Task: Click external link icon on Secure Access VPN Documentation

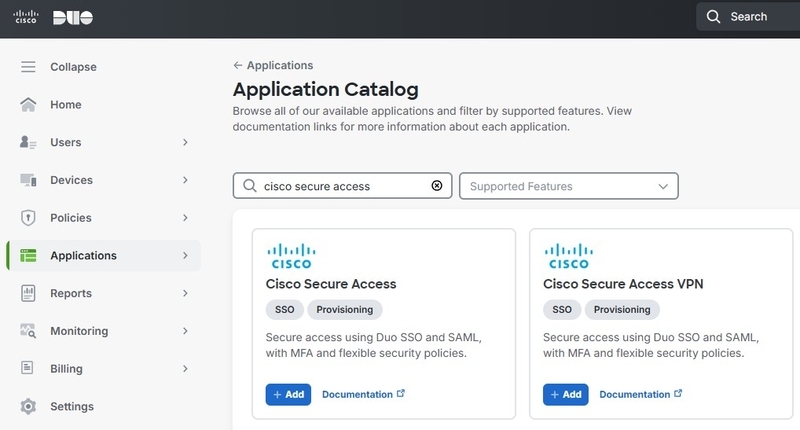Action: 678,393
